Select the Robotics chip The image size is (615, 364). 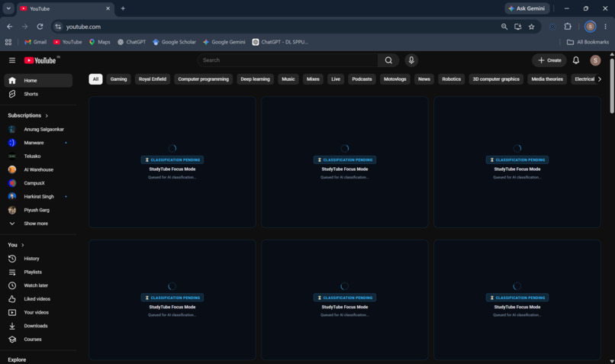coord(451,79)
